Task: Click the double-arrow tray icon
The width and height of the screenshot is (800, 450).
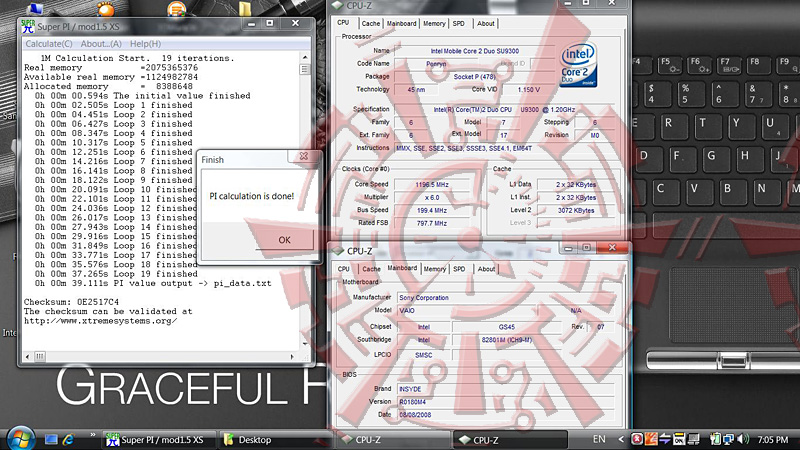Action: pyautogui.click(x=665, y=439)
